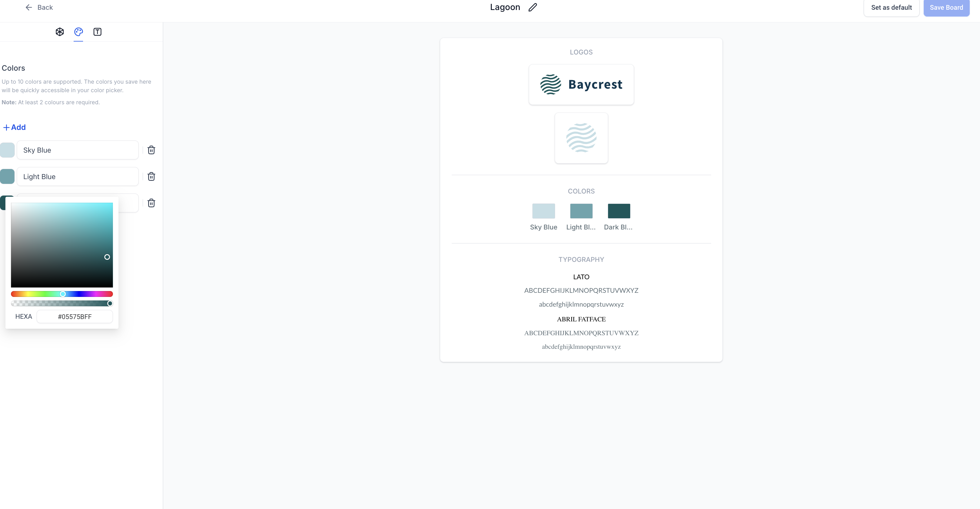The width and height of the screenshot is (980, 509).
Task: Edit the Light Blue name field
Action: 78,176
